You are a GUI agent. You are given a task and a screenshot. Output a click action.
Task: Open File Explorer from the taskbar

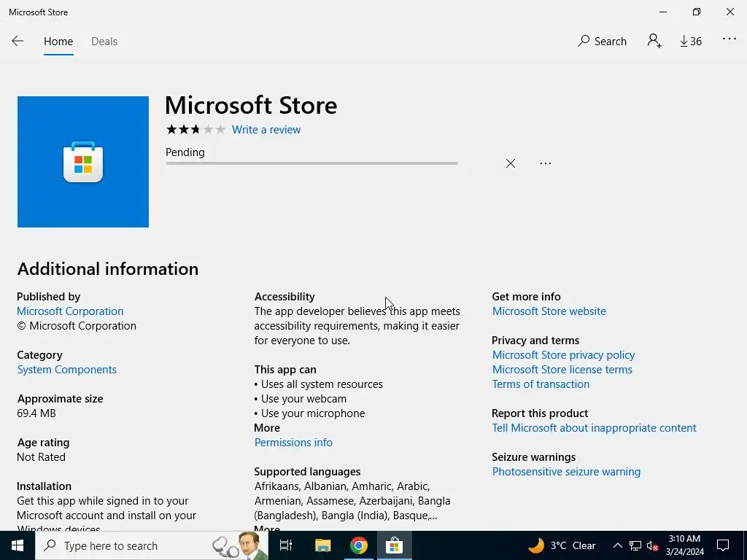point(322,545)
